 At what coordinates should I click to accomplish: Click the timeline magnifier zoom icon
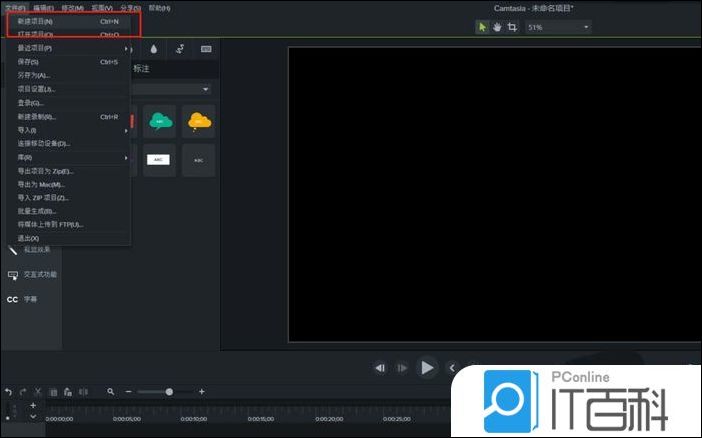pos(111,392)
